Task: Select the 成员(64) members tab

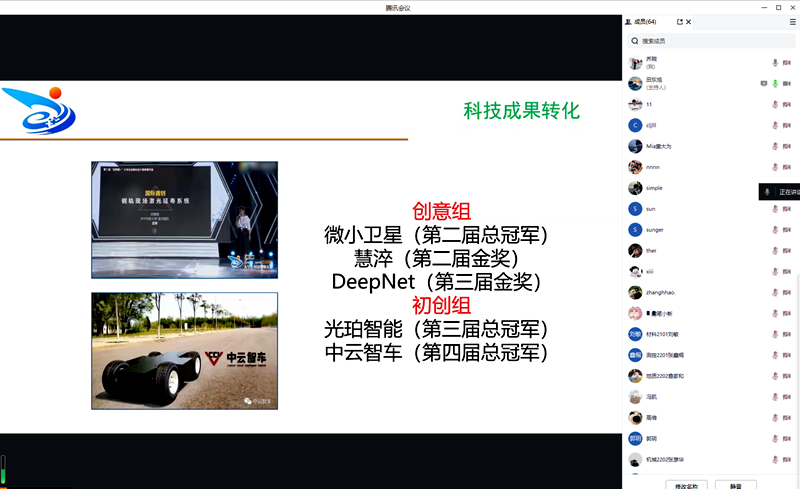Action: point(642,21)
